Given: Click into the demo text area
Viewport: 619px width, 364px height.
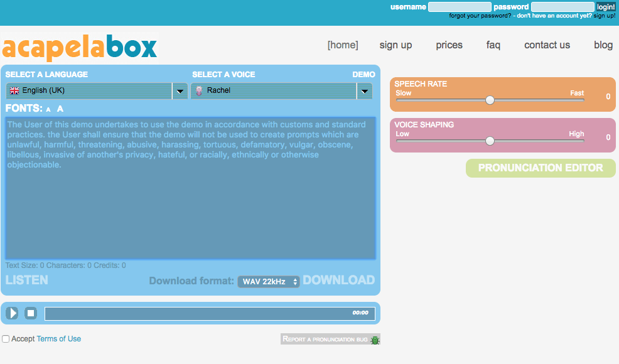Looking at the screenshot, I should tap(190, 188).
